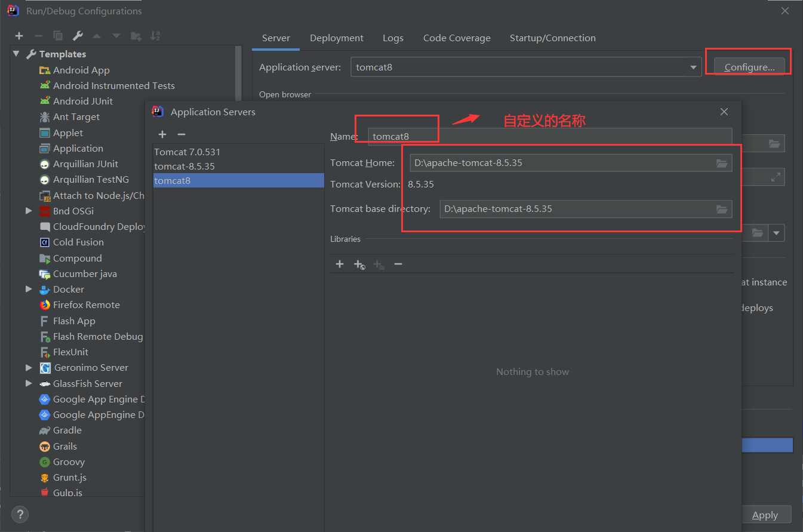Click the help question mark icon
This screenshot has height=532, width=803.
pyautogui.click(x=20, y=514)
